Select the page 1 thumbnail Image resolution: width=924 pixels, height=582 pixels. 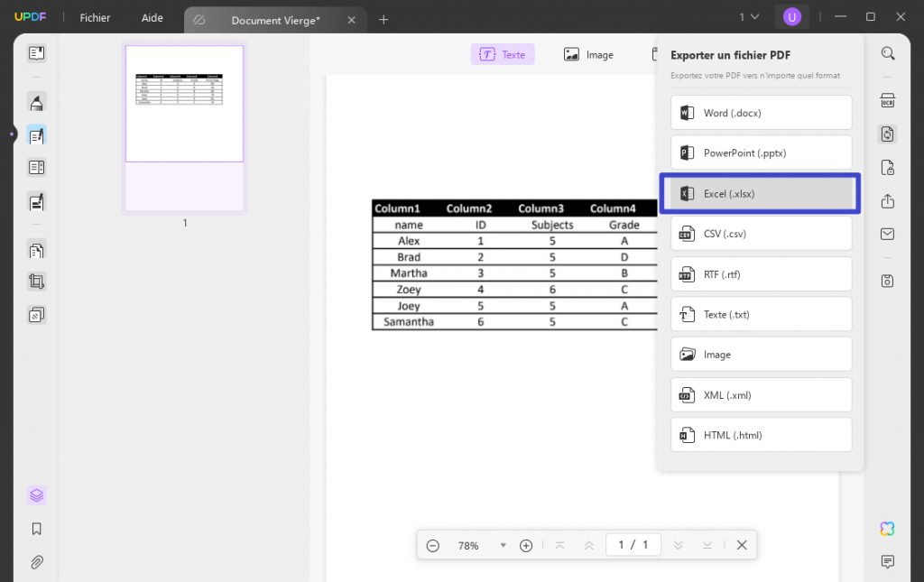click(x=184, y=103)
